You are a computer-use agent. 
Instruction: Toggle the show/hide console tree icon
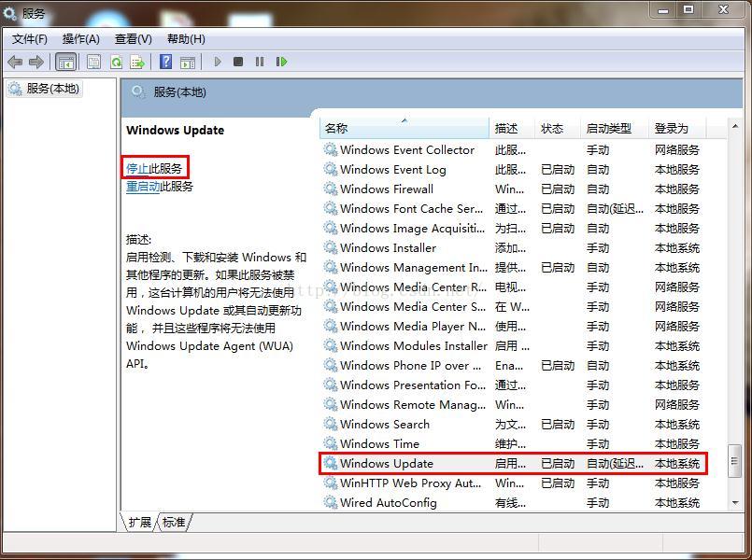(66, 62)
